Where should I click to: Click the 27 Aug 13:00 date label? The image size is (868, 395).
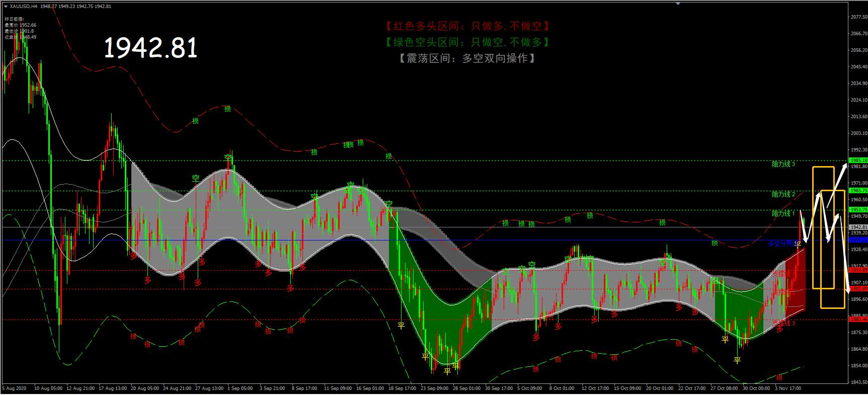point(209,388)
